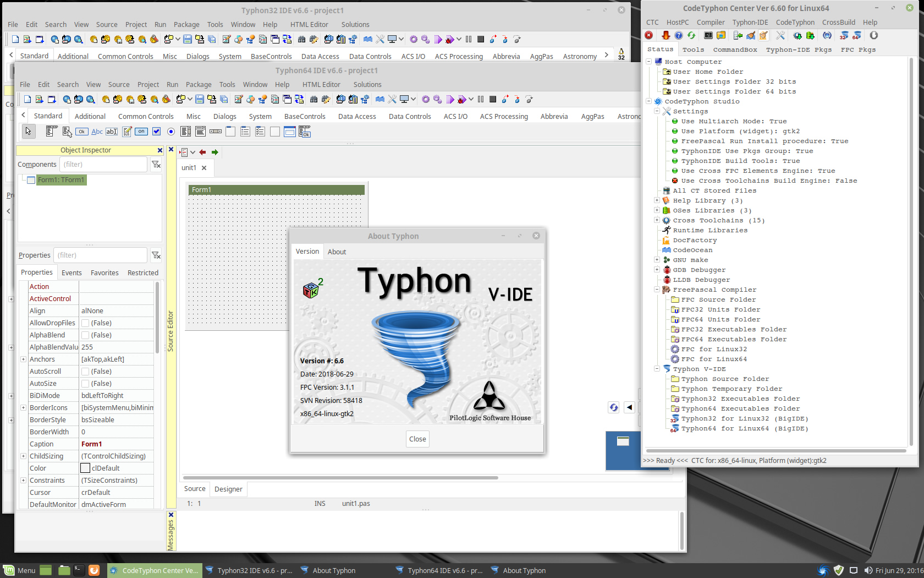This screenshot has width=924, height=578.
Task: Select the Typhon64 for Linux64 (BigIDE) item
Action: [745, 428]
